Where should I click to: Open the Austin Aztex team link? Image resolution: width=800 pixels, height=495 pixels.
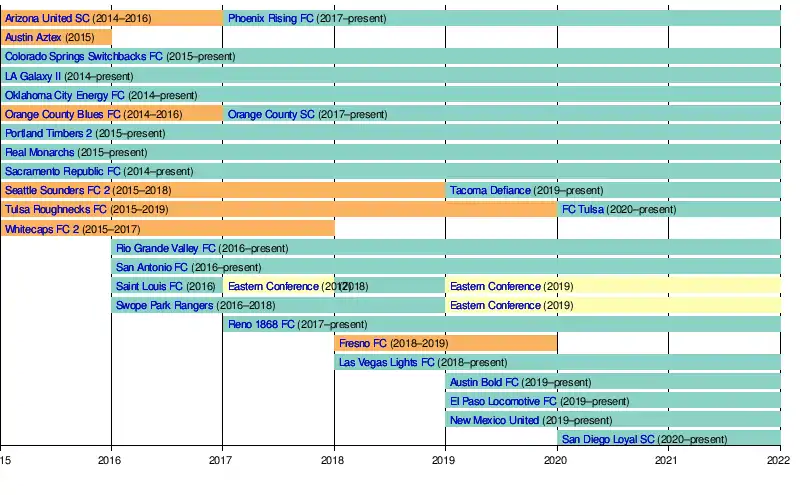coord(33,37)
